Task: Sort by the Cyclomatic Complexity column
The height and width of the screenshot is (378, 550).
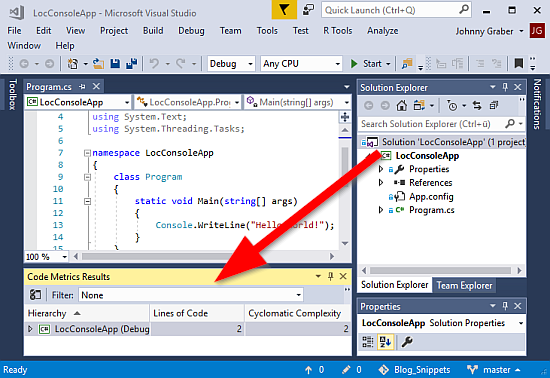Action: pyautogui.click(x=297, y=313)
